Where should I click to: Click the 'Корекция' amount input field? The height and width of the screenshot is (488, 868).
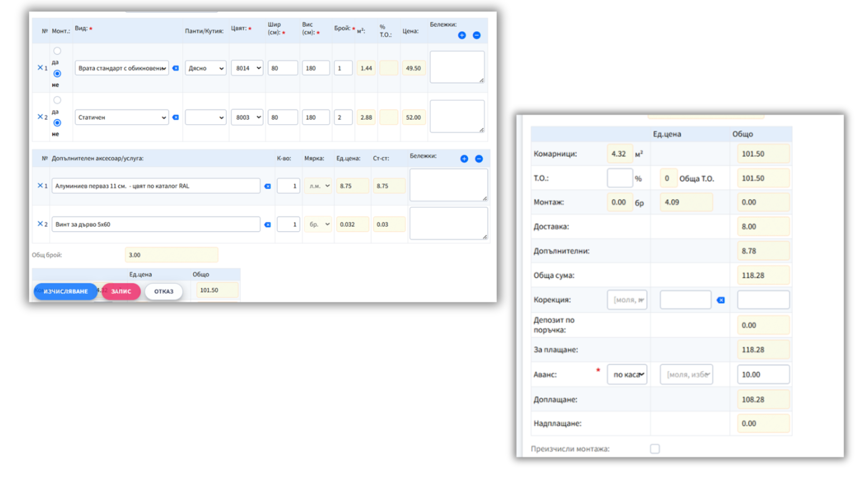(x=686, y=300)
